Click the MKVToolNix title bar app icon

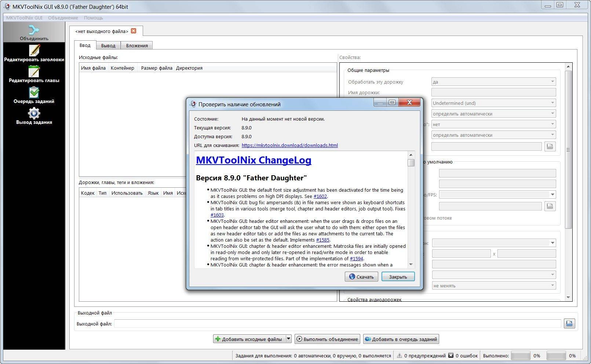coord(7,6)
